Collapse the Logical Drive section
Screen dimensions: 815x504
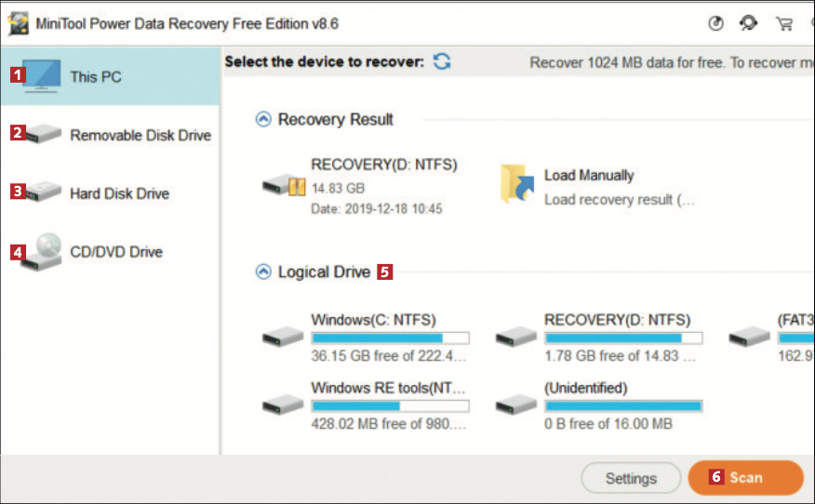pyautogui.click(x=263, y=272)
